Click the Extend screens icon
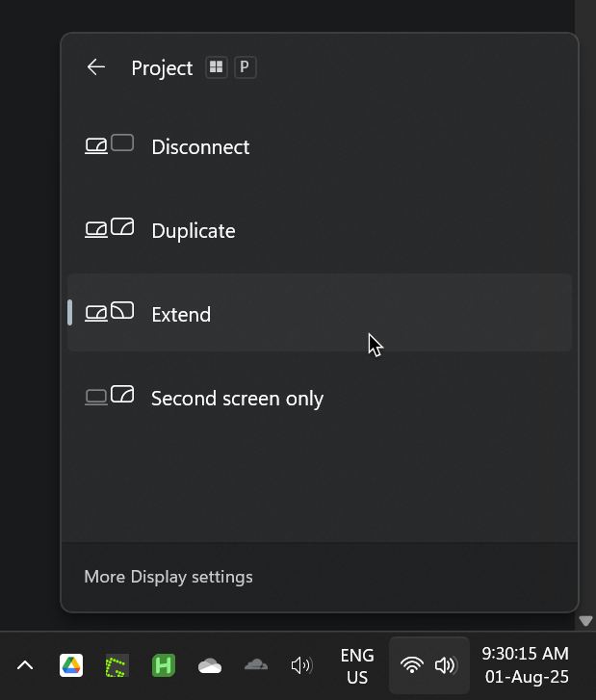596x700 pixels. [x=110, y=312]
